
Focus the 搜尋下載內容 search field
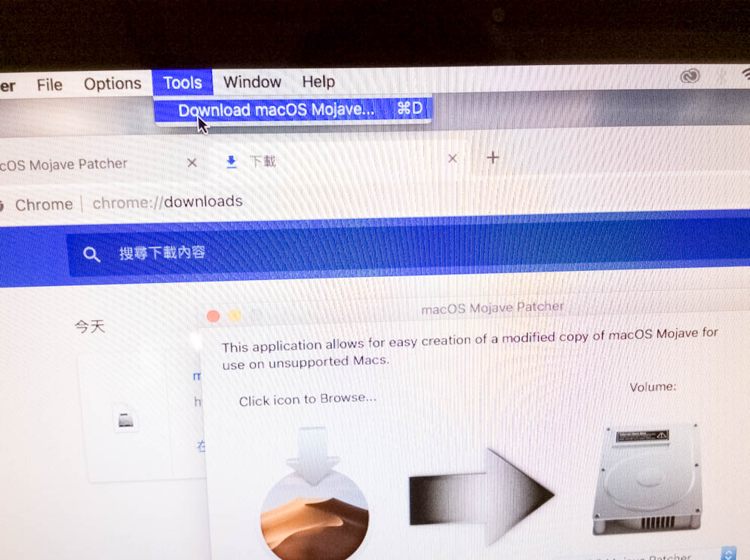click(x=161, y=252)
